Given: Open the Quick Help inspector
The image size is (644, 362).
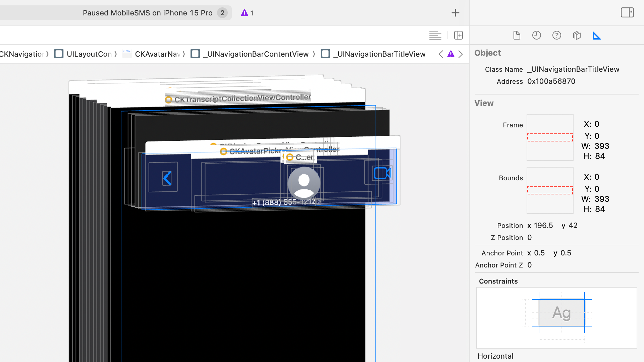Looking at the screenshot, I should [x=557, y=35].
